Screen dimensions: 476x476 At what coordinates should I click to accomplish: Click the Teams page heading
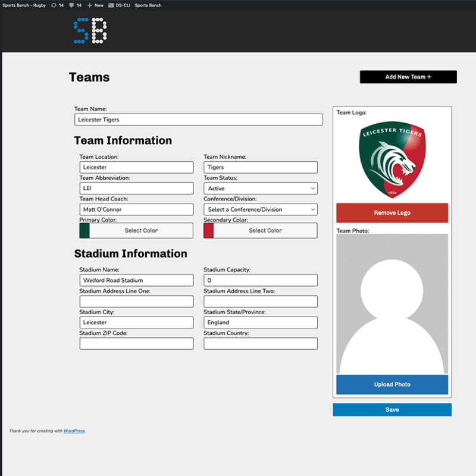[x=89, y=77]
